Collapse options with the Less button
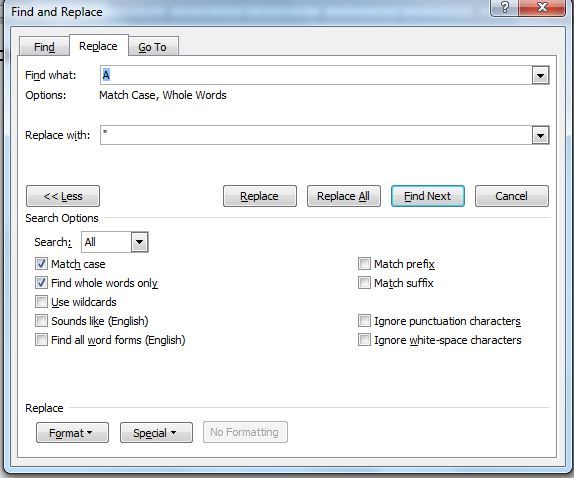This screenshot has height=478, width=574. click(x=63, y=196)
